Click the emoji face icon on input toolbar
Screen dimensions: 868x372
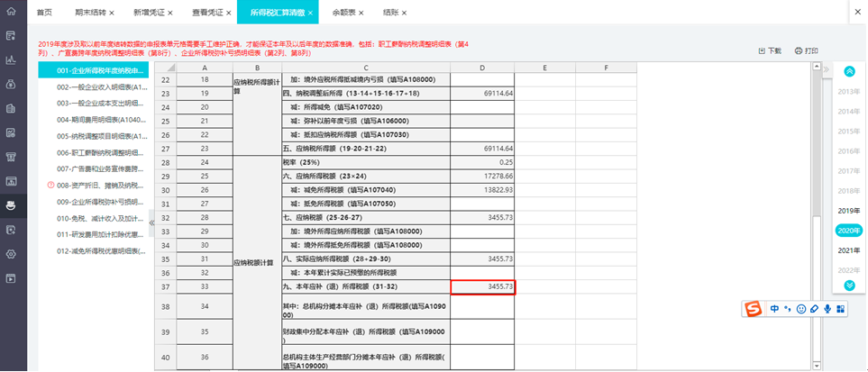click(800, 310)
